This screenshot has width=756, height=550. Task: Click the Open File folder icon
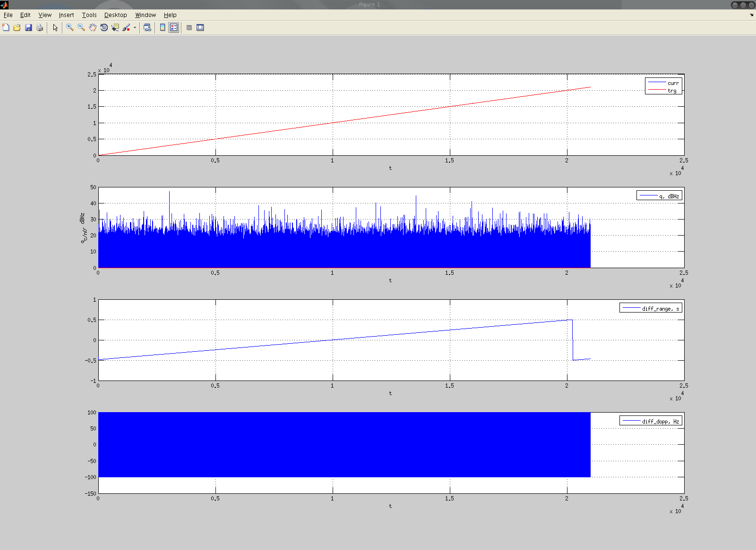pyautogui.click(x=17, y=27)
